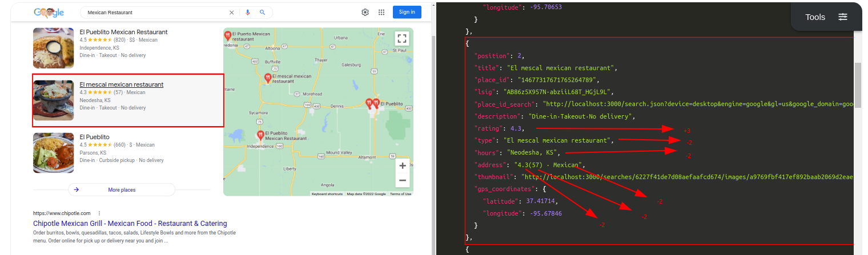Open three-dot menu beside chipotle.com URL
Viewport: 868px width, 255px height.
pyautogui.click(x=99, y=213)
